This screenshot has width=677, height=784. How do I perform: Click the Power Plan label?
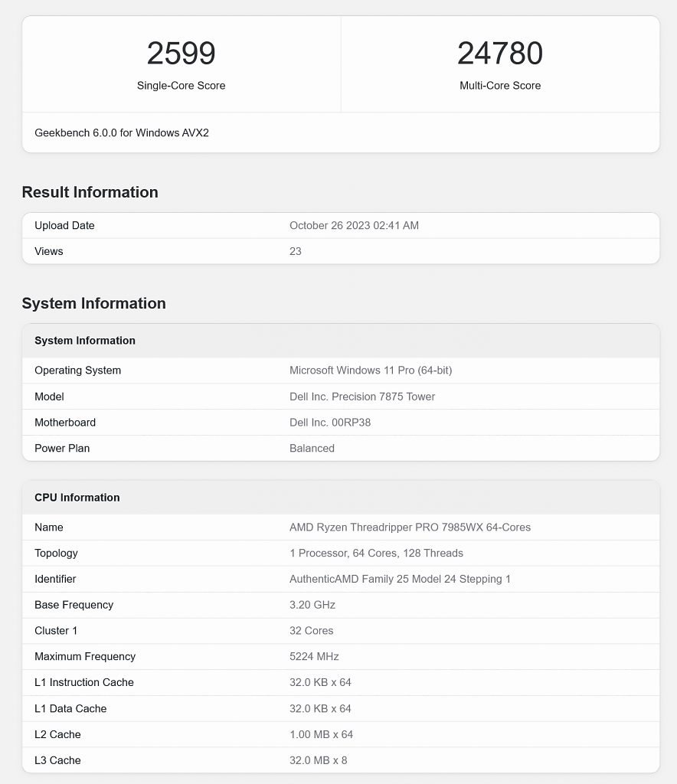(62, 449)
